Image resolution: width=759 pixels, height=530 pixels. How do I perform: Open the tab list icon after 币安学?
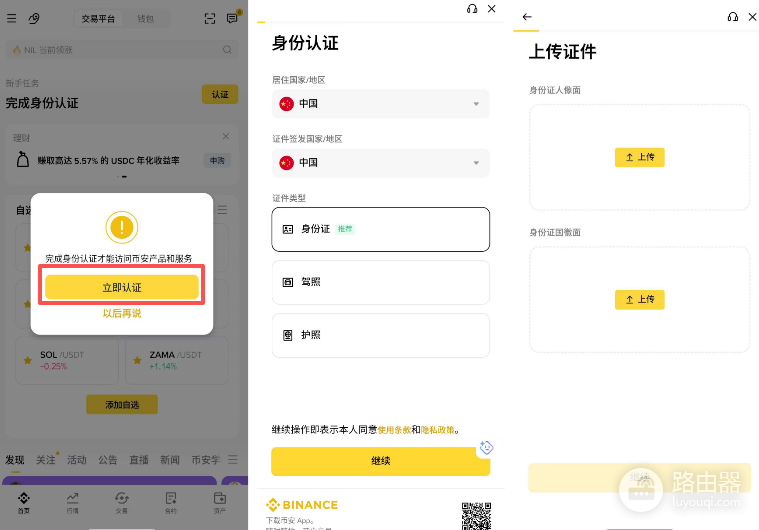(233, 459)
